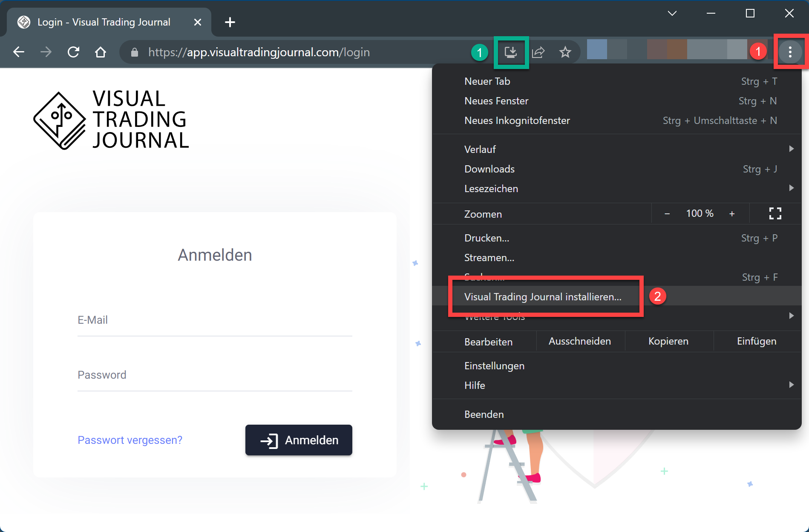Click Einfügen in the Bearbeiten row
Image resolution: width=809 pixels, height=532 pixels.
[x=757, y=341]
